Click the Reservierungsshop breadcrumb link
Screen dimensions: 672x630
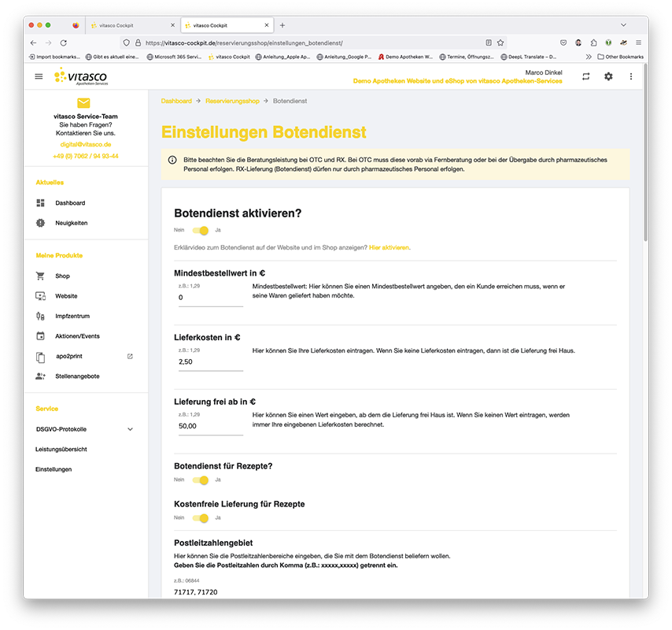click(232, 101)
